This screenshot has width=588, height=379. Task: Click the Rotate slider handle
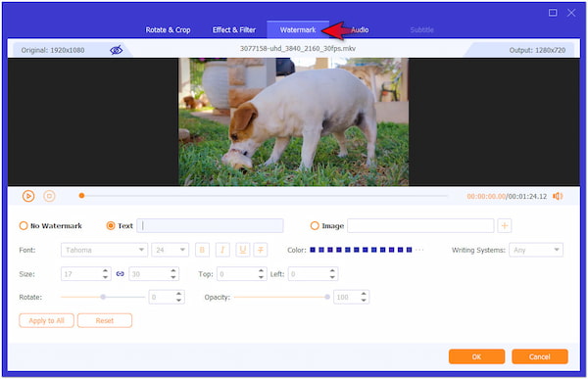103,297
